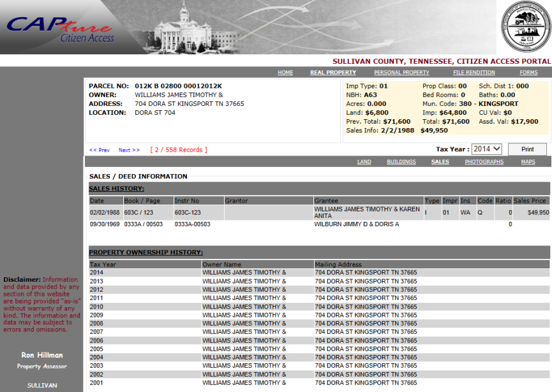Select the 2005 ownership history row
Image resolution: width=552 pixels, height=392 pixels.
click(x=319, y=349)
